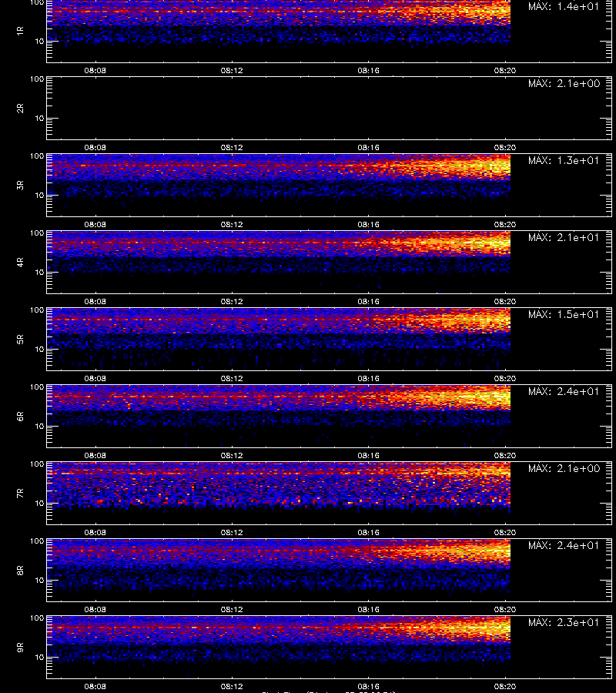Click the 10 y-axis value of panel 7R

click(x=39, y=503)
